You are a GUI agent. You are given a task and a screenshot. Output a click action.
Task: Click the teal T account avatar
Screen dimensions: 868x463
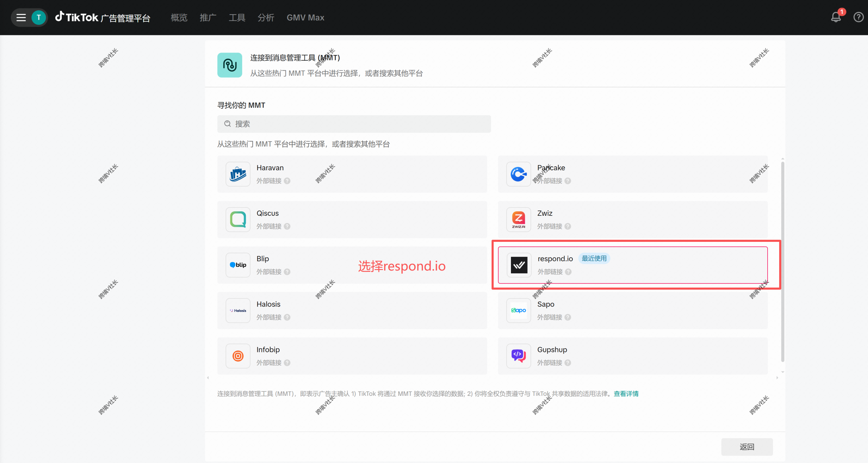tap(39, 18)
